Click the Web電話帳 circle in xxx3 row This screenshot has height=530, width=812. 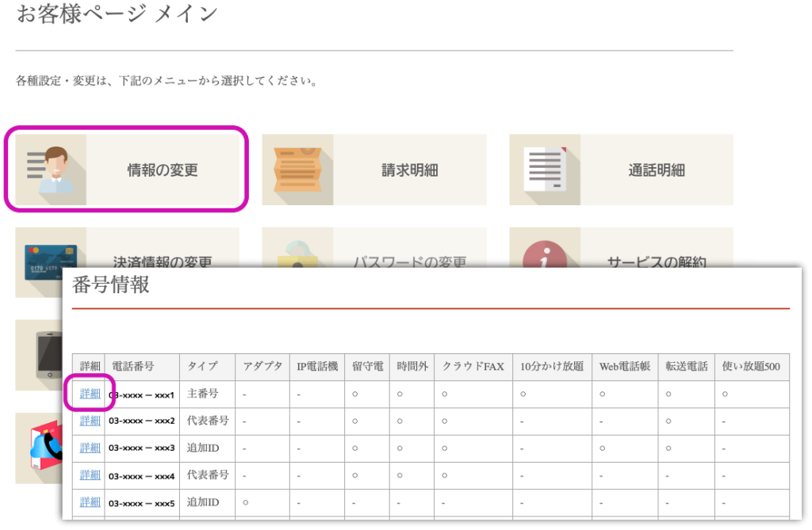click(x=603, y=448)
